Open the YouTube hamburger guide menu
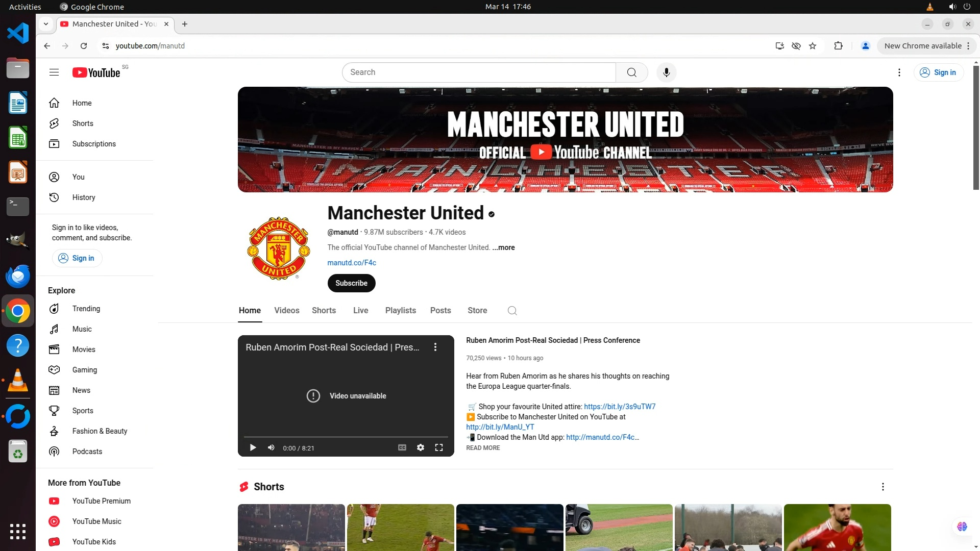 pos(54,72)
